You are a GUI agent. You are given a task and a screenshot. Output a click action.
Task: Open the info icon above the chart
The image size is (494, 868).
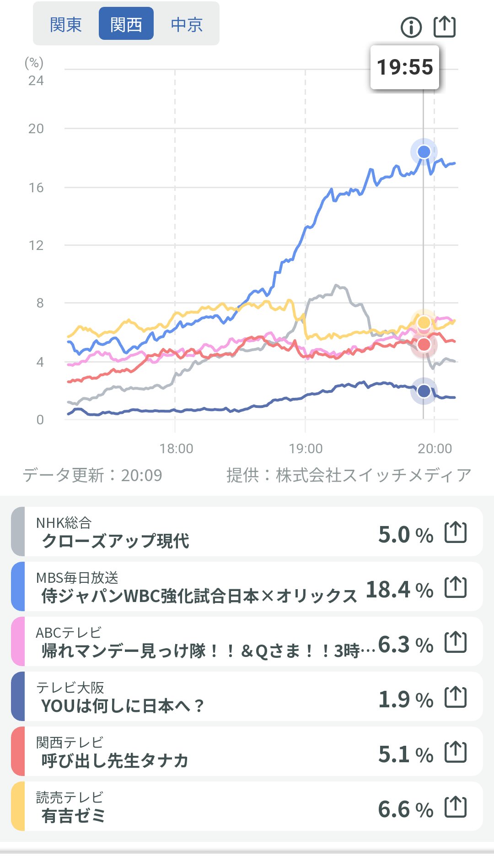(x=411, y=27)
